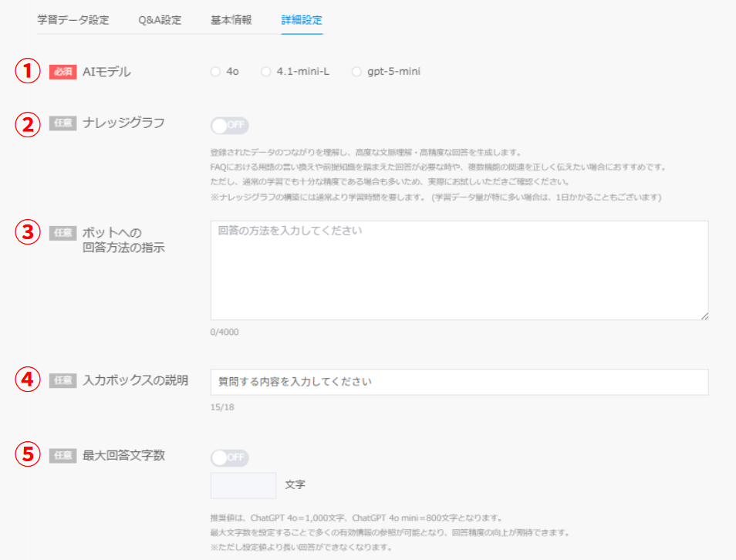Click the circled number 4 beside 入力ボックスの説明
736x560 pixels.
click(27, 380)
